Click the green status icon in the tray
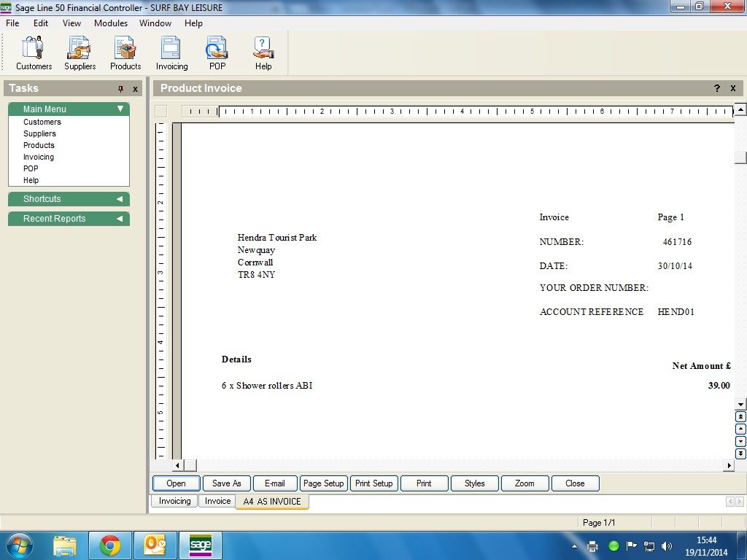Viewport: 747px width, 560px height. tap(614, 546)
